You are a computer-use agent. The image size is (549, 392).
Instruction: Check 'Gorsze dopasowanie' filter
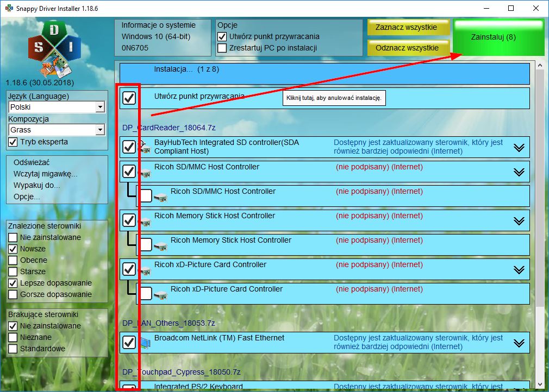[13, 294]
